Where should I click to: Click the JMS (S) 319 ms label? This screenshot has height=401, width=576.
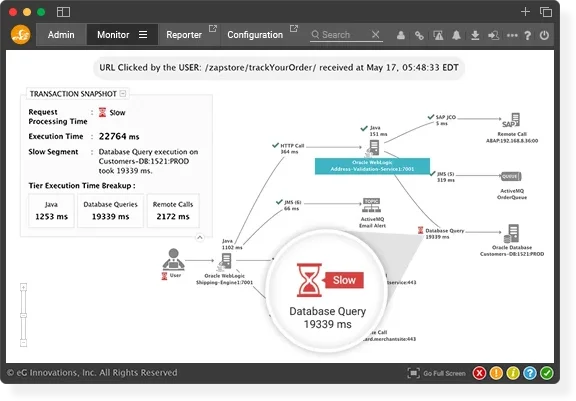[446, 177]
